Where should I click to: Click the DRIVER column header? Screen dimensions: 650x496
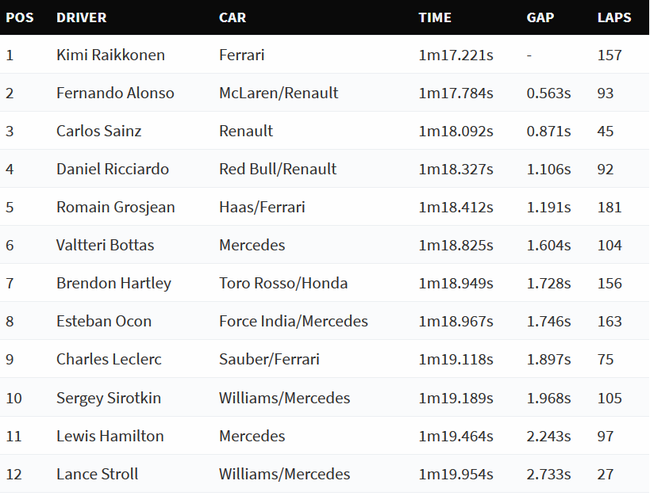pyautogui.click(x=81, y=17)
